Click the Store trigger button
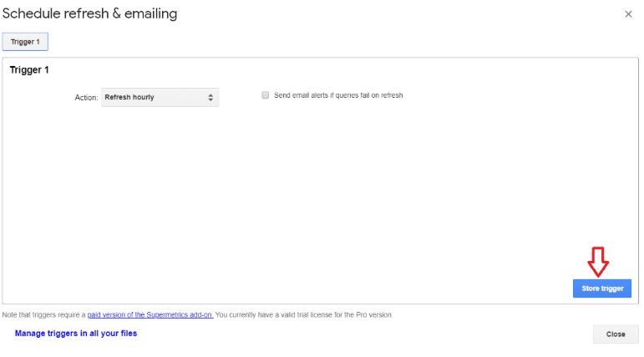 [602, 288]
